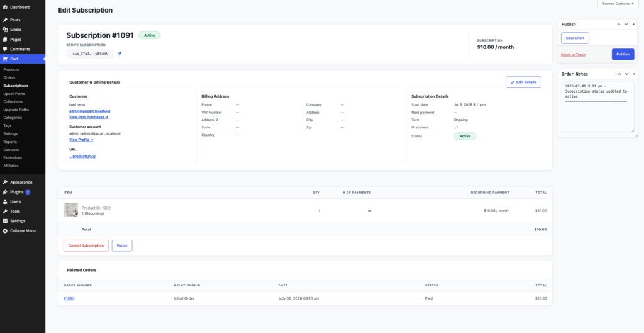This screenshot has width=644, height=333.
Task: Click the Posts pin icon
Action: coord(5,20)
